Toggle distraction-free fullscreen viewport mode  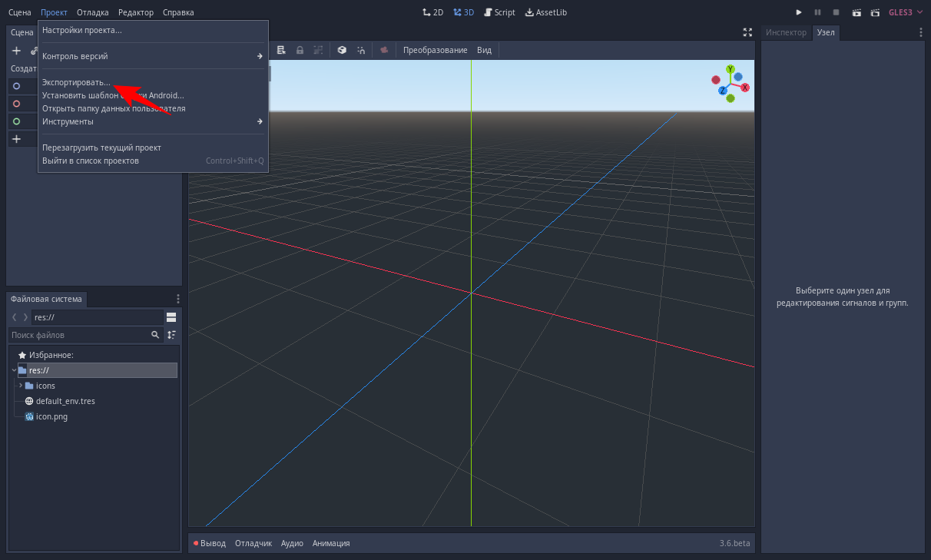click(747, 32)
